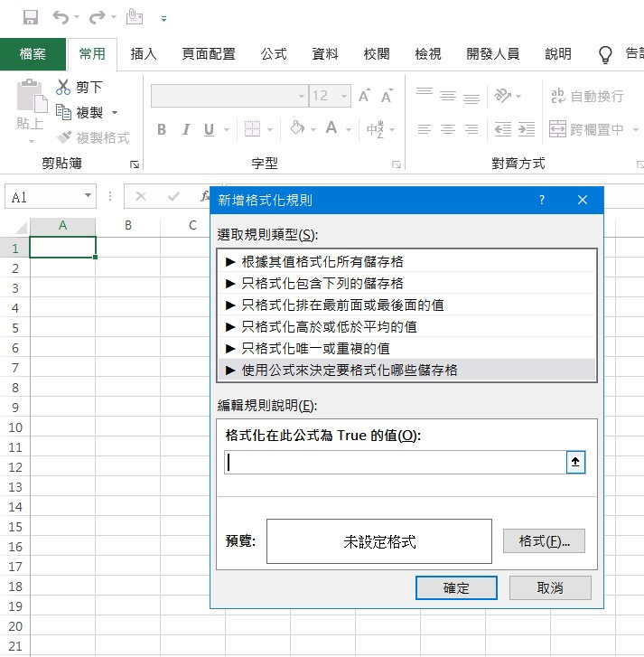Click the Save icon in quick access toolbar
The image size is (644, 657).
click(x=30, y=17)
